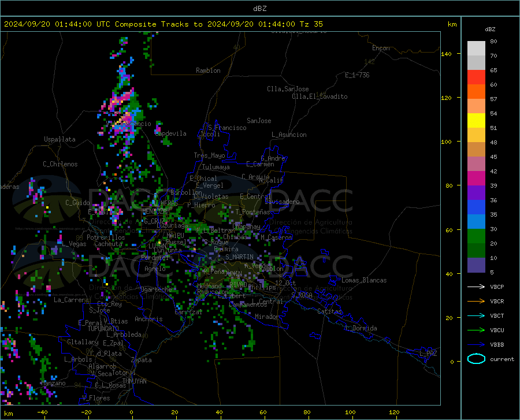Click the blue VBBB arrow in the legend
This screenshot has height=420, width=520.
[x=476, y=345]
